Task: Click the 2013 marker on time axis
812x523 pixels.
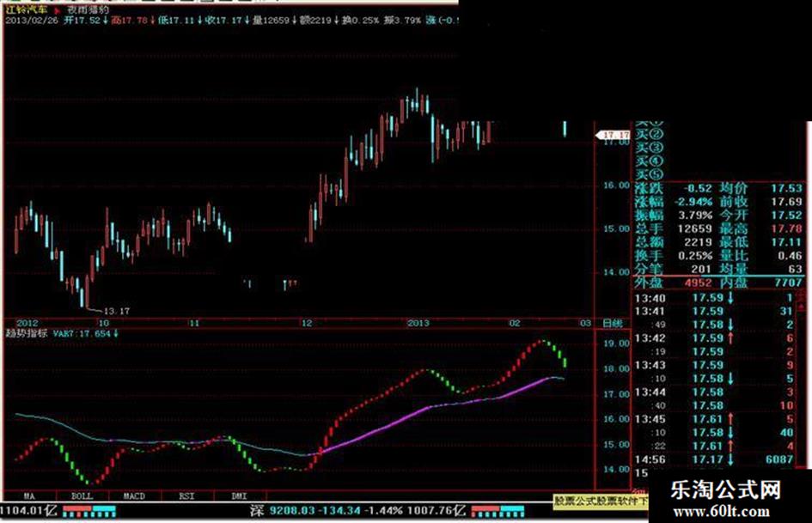Action: point(418,323)
